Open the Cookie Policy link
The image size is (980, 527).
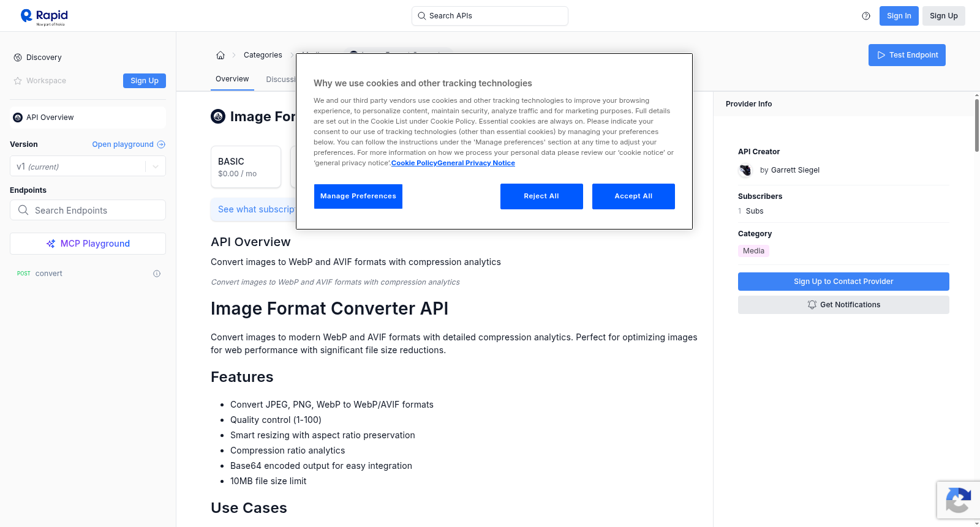(414, 163)
